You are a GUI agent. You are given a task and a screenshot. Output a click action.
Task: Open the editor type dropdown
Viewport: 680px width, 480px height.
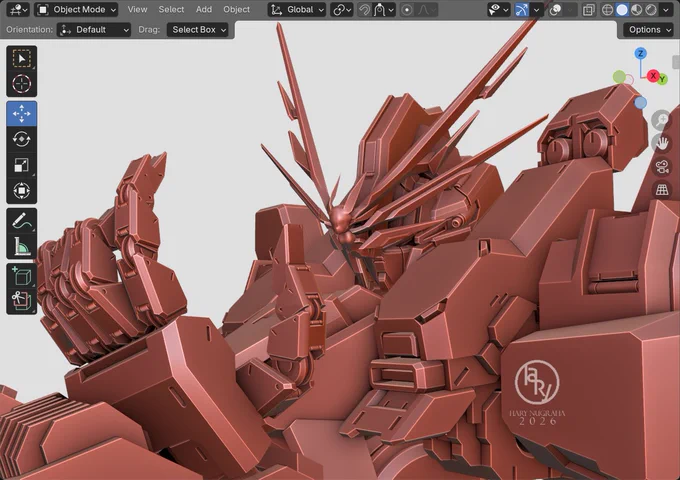tap(18, 10)
